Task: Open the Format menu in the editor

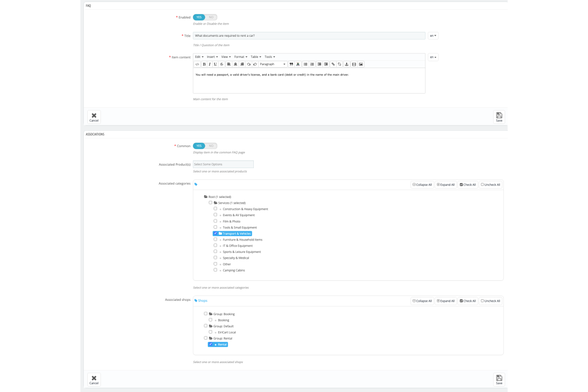Action: pos(241,57)
